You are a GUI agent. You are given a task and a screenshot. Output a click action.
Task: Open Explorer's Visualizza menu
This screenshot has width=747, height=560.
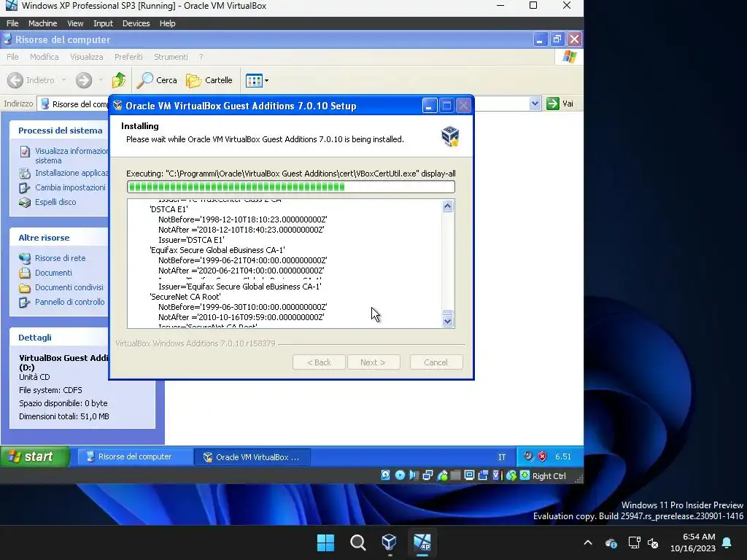point(87,57)
